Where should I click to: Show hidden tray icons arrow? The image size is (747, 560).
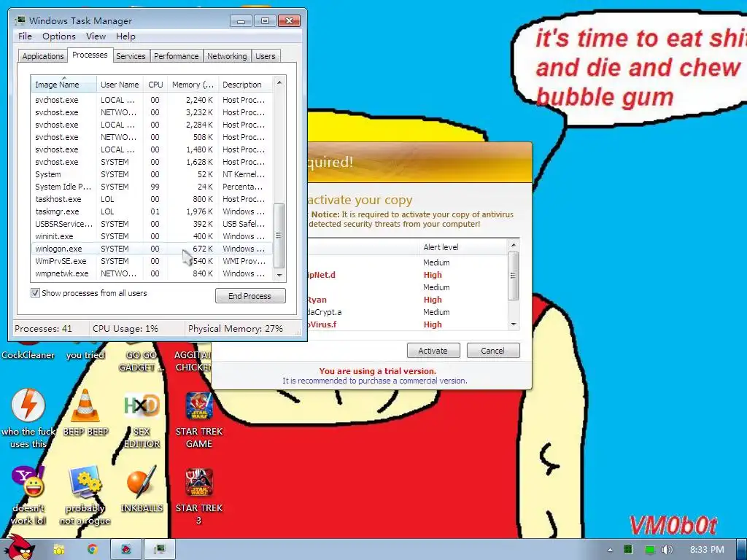610,550
